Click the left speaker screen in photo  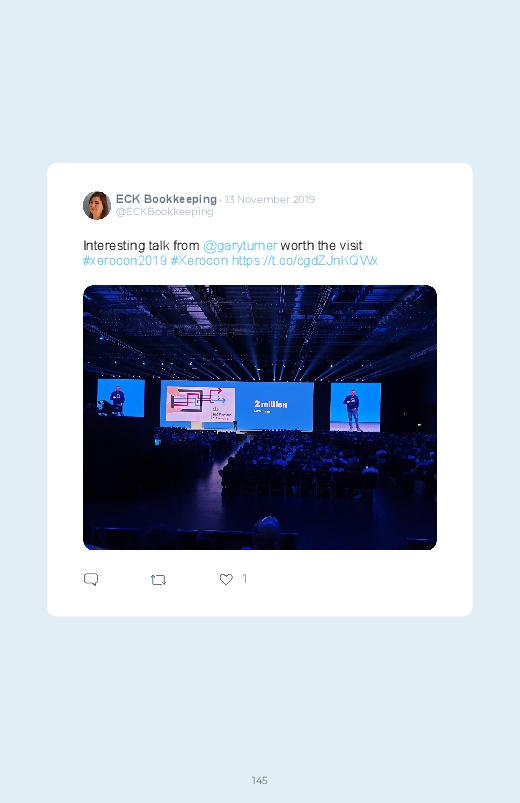point(121,397)
